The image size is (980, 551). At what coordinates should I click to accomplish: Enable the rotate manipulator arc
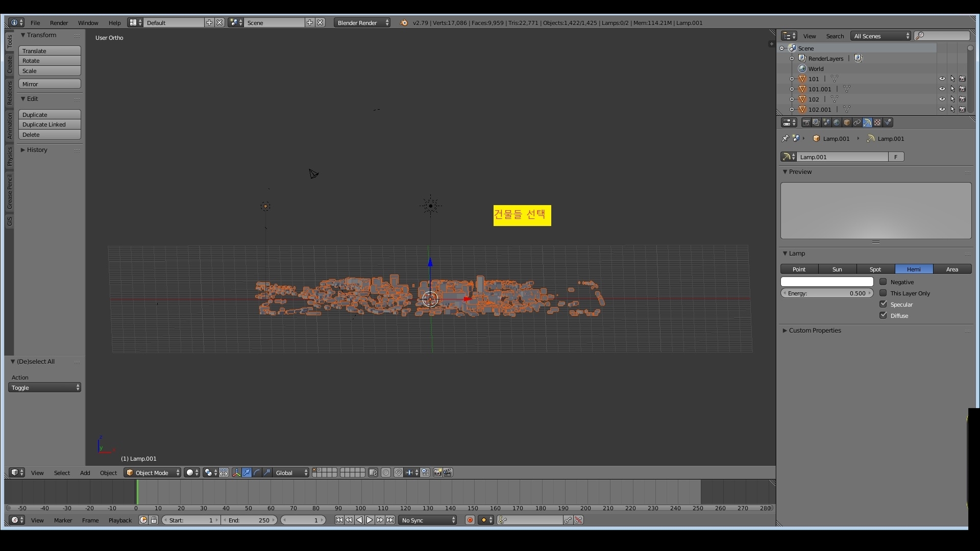point(257,473)
